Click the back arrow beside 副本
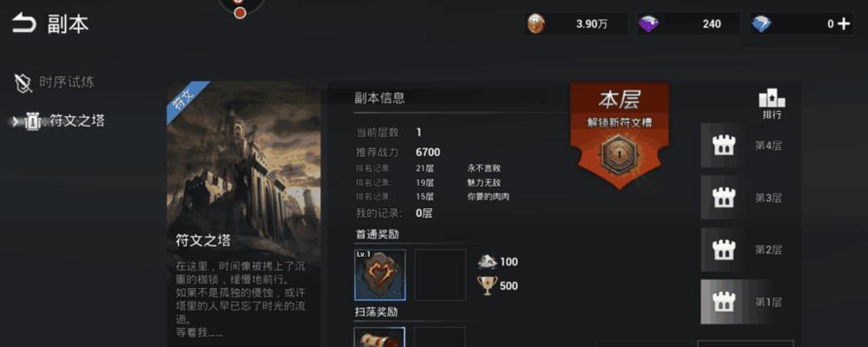The height and width of the screenshot is (347, 868). point(23,23)
